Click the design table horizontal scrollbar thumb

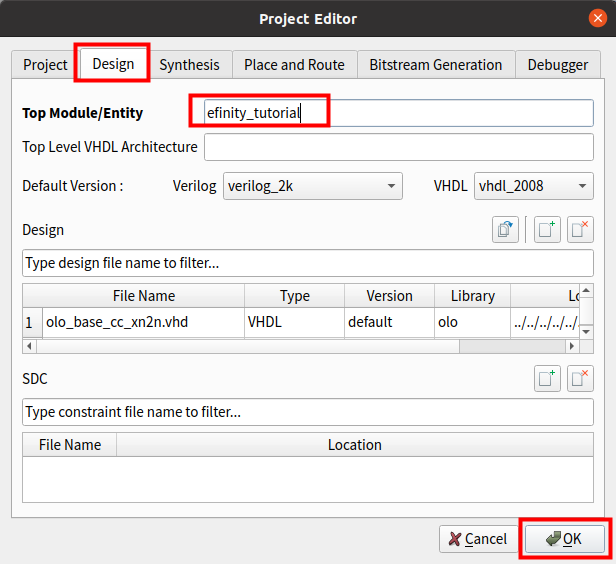click(248, 346)
